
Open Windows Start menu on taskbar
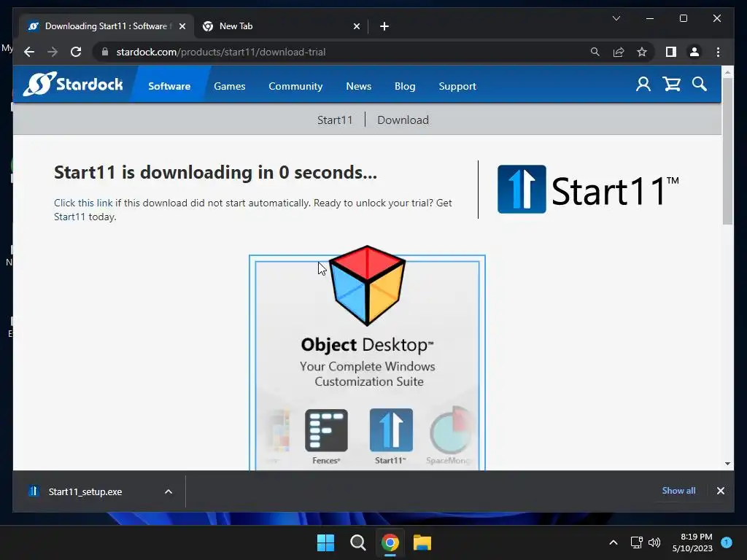(326, 542)
